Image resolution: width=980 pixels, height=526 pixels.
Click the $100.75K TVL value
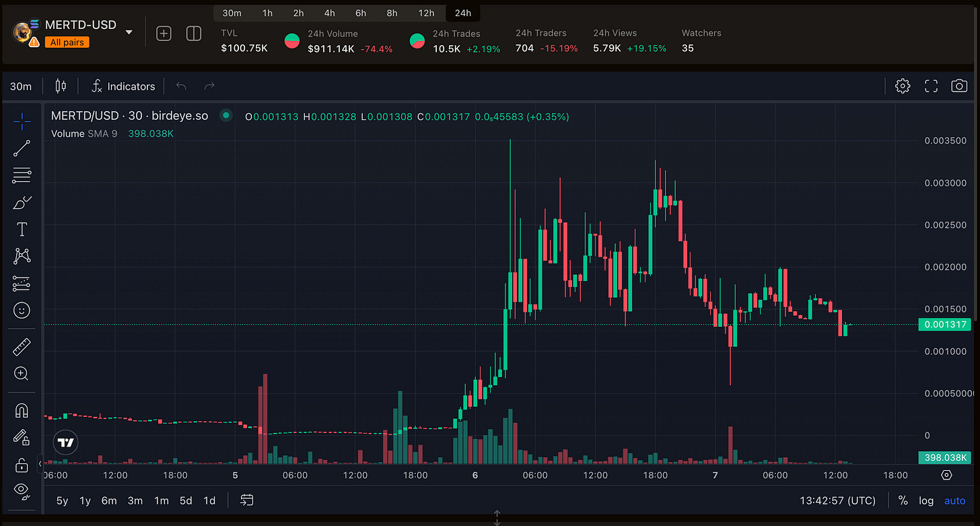[244, 48]
